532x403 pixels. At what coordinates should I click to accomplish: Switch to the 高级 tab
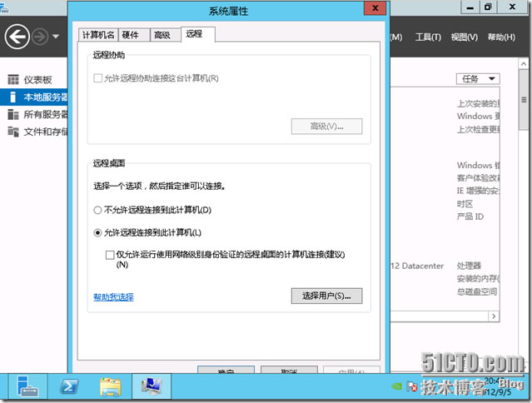162,35
